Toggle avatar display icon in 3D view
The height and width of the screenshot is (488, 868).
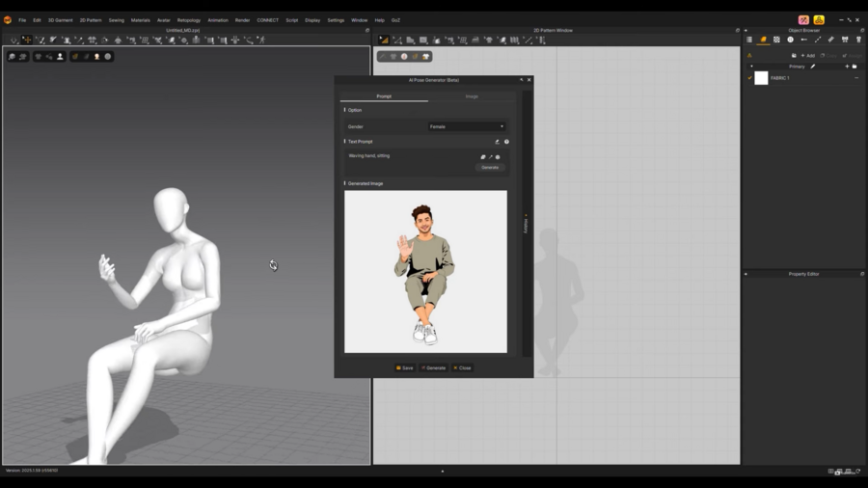pyautogui.click(x=60, y=57)
